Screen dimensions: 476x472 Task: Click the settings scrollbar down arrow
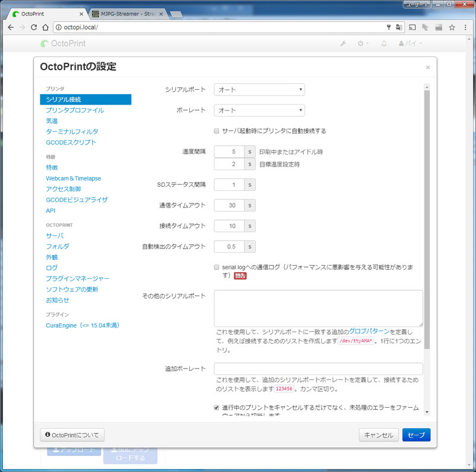[427, 412]
